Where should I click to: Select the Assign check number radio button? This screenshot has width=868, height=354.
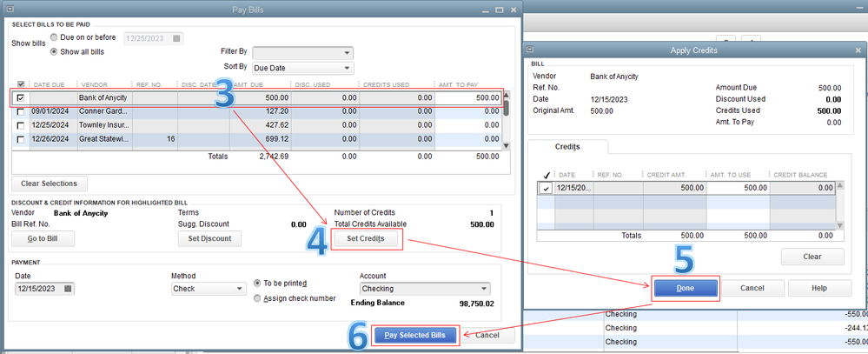tap(257, 298)
